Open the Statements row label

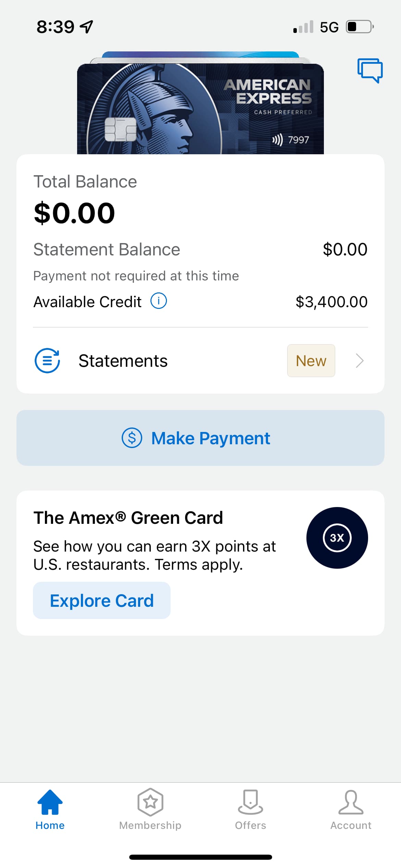point(123,361)
